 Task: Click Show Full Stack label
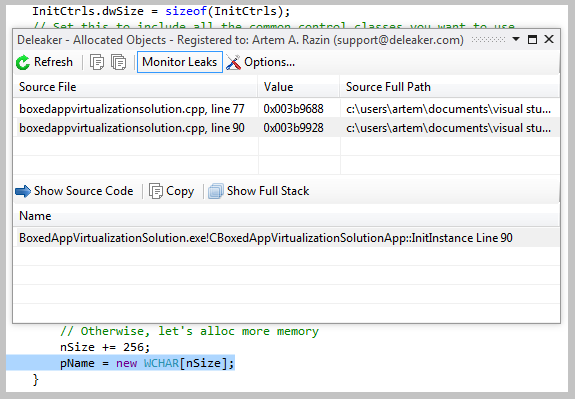point(268,191)
